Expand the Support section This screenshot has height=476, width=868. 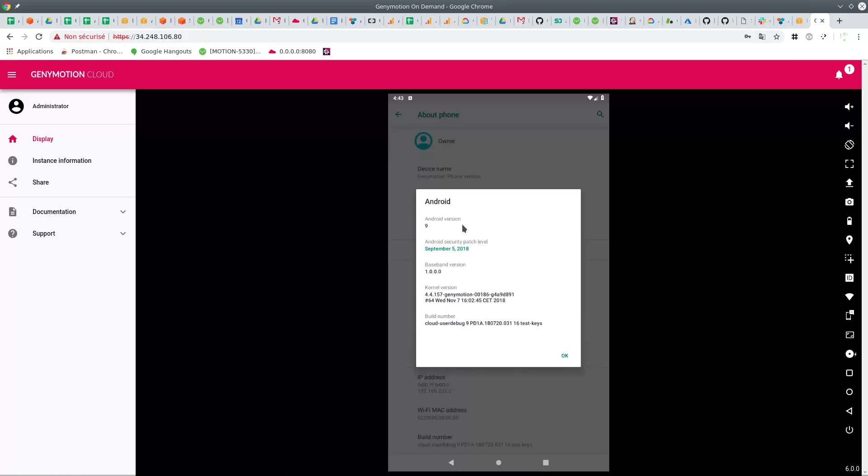click(68, 233)
